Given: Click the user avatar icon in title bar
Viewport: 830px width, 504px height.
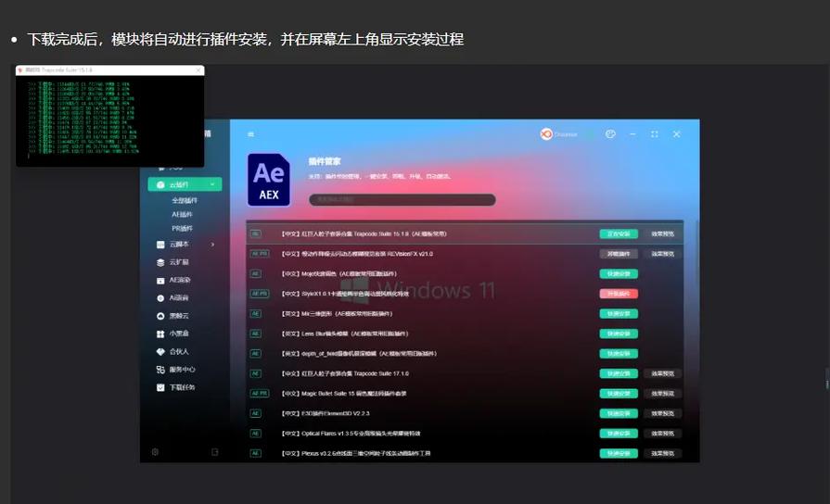Looking at the screenshot, I should pyautogui.click(x=545, y=134).
